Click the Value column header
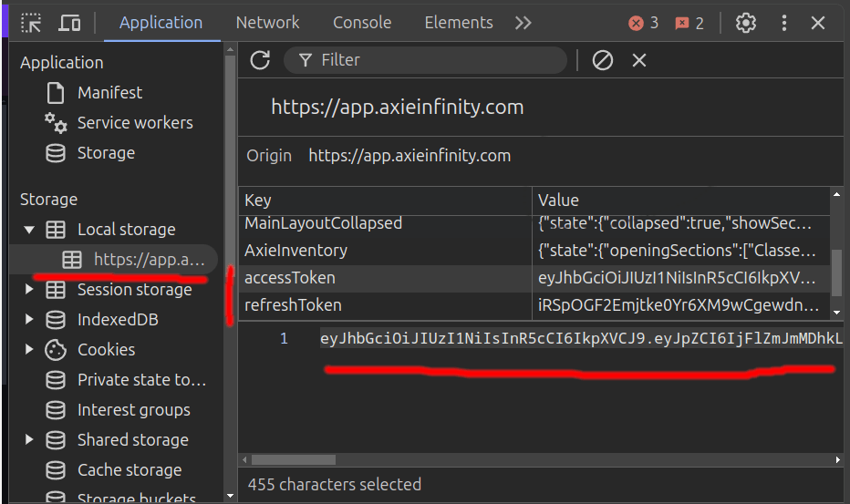This screenshot has width=850, height=504. (x=681, y=201)
